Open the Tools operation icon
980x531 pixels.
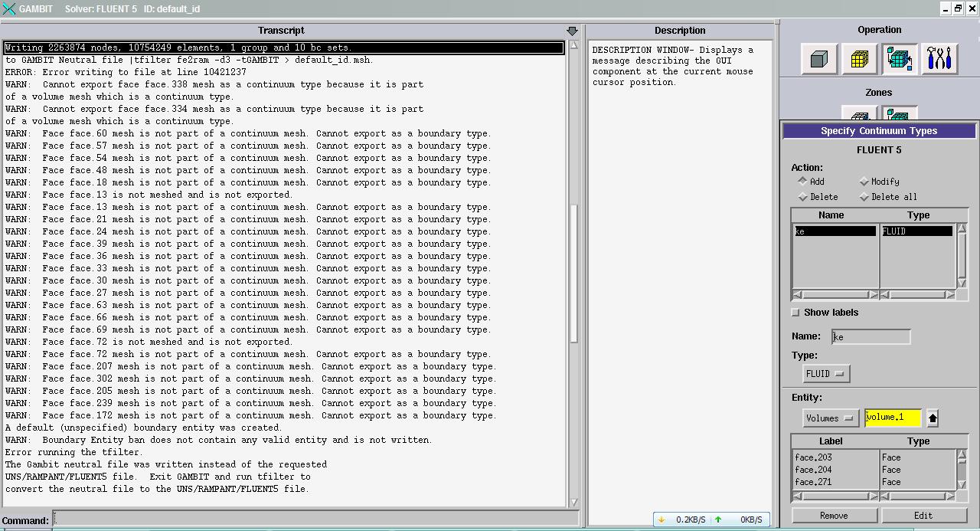[939, 59]
